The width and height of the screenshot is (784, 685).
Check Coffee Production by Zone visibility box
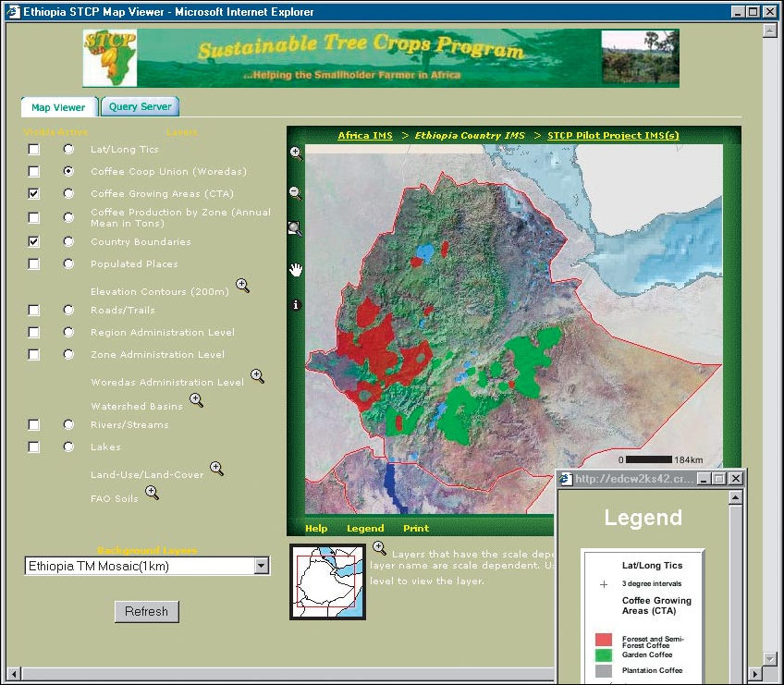[x=33, y=217]
